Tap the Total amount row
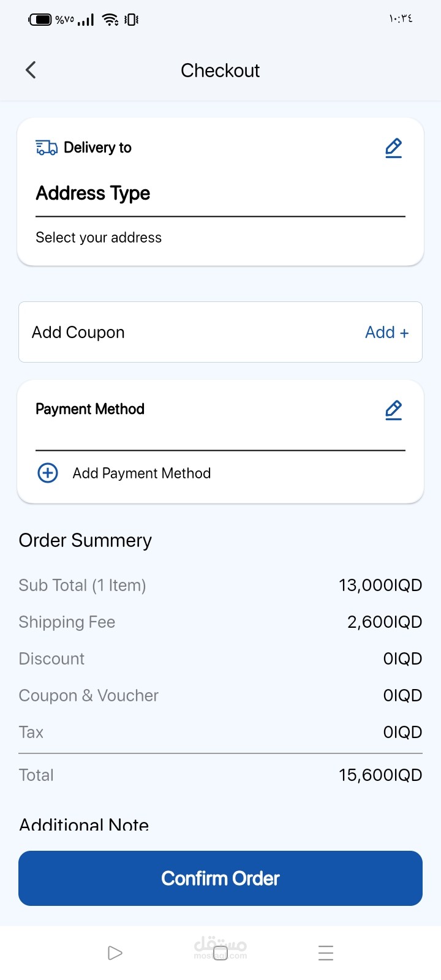 [221, 775]
